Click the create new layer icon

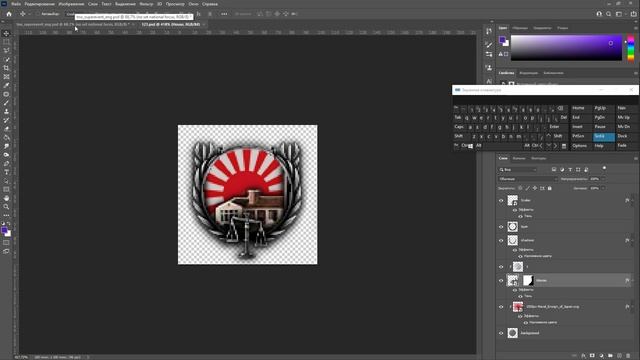coord(619,356)
